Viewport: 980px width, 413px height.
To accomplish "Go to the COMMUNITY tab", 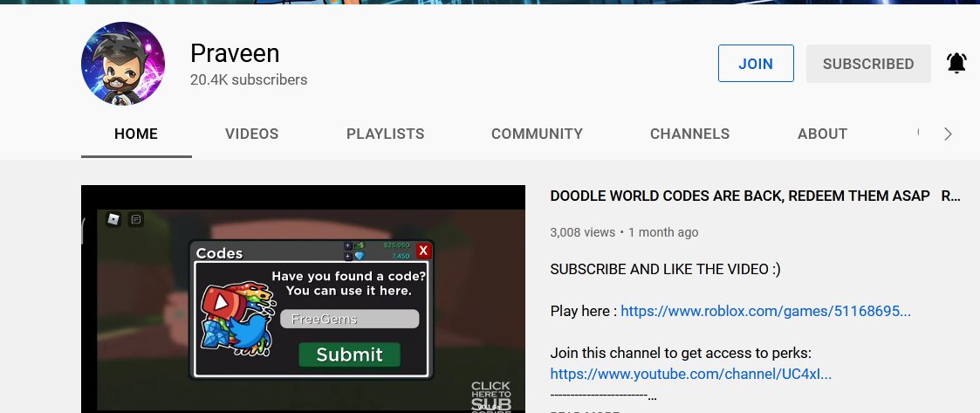I will coord(537,134).
